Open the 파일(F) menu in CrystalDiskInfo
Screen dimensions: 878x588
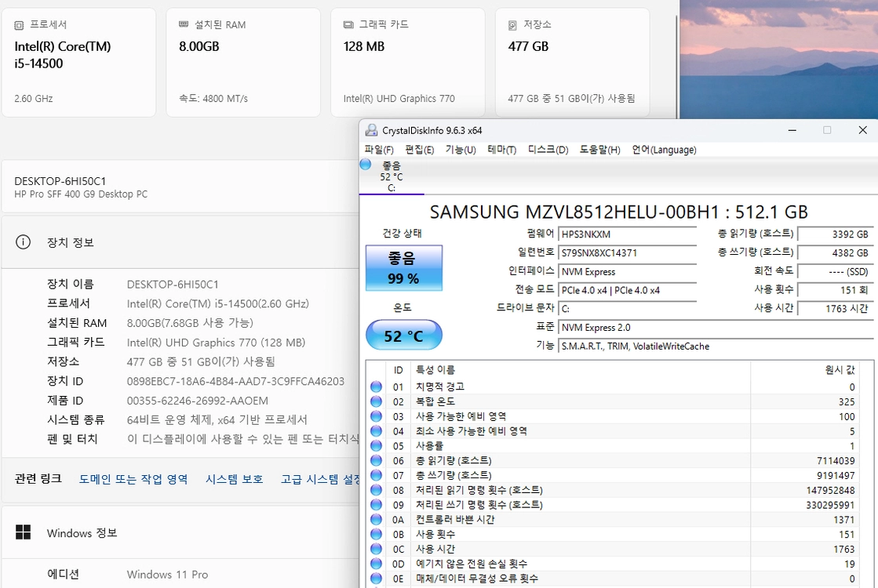[378, 150]
